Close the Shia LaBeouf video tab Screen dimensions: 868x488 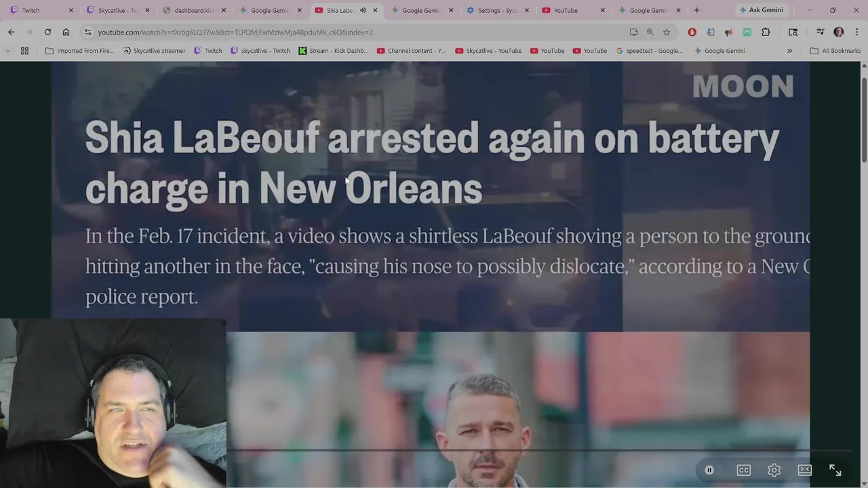(x=375, y=10)
